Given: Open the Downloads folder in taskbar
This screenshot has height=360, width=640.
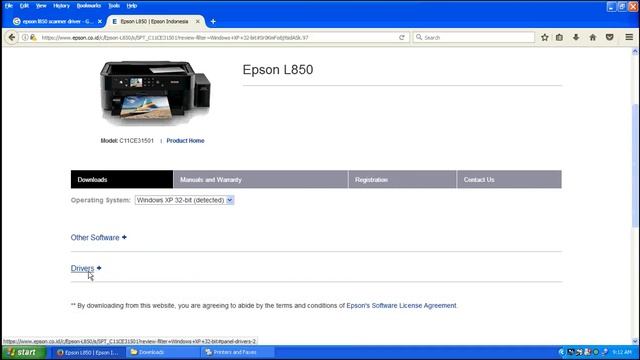Looking at the screenshot, I should (162, 352).
